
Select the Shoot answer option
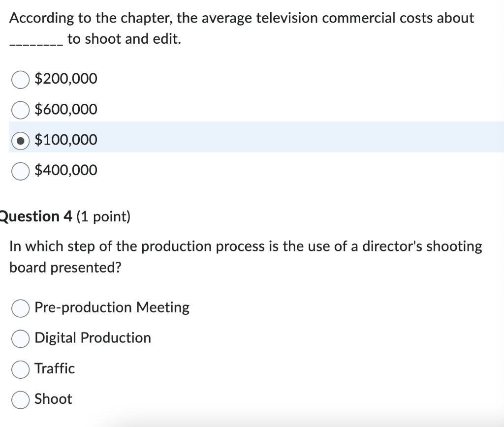click(20, 400)
